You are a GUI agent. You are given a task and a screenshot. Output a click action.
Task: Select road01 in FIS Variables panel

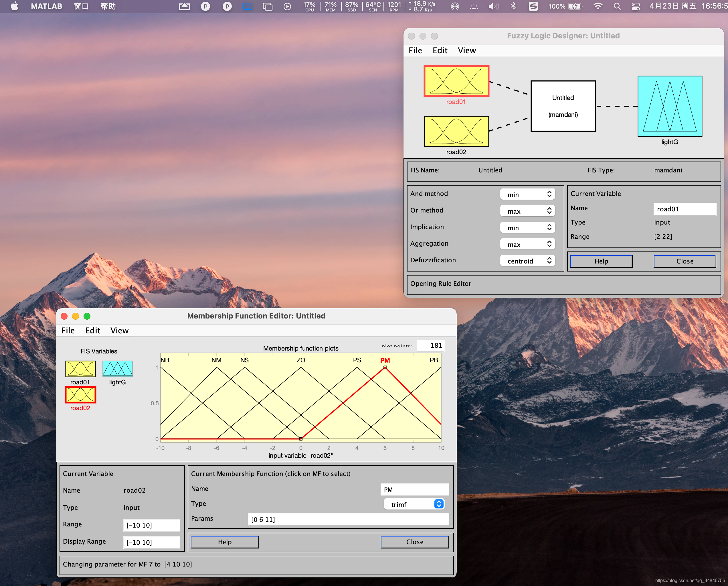(80, 368)
